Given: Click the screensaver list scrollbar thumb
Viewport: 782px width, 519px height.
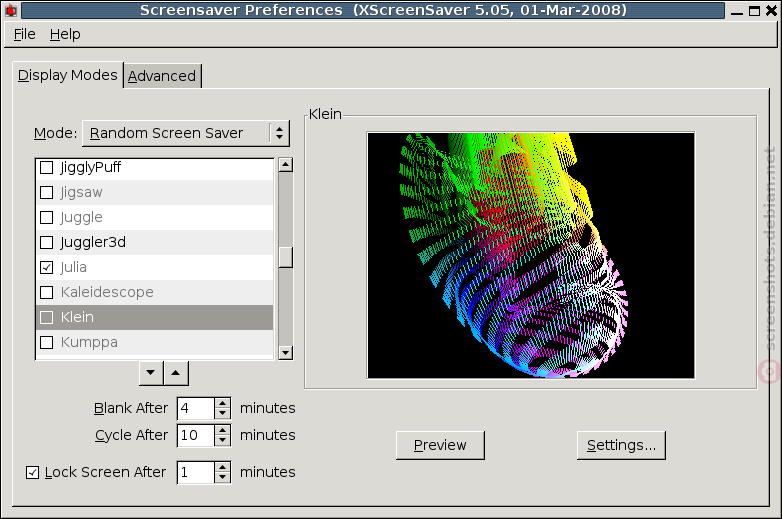Looking at the screenshot, I should pos(285,257).
